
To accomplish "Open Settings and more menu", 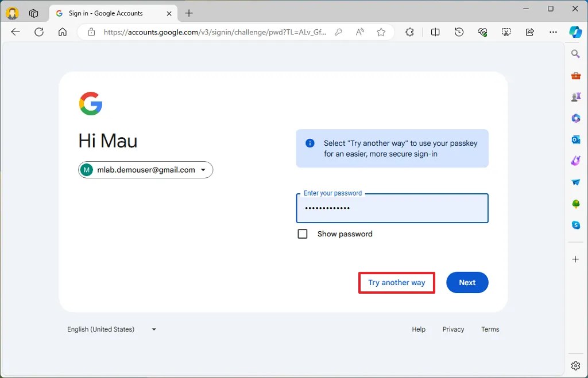I will click(553, 32).
